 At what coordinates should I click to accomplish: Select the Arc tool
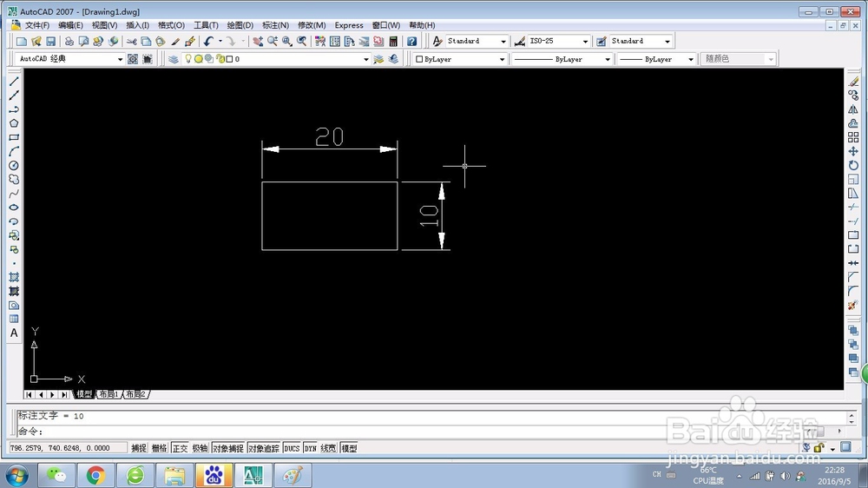(14, 151)
